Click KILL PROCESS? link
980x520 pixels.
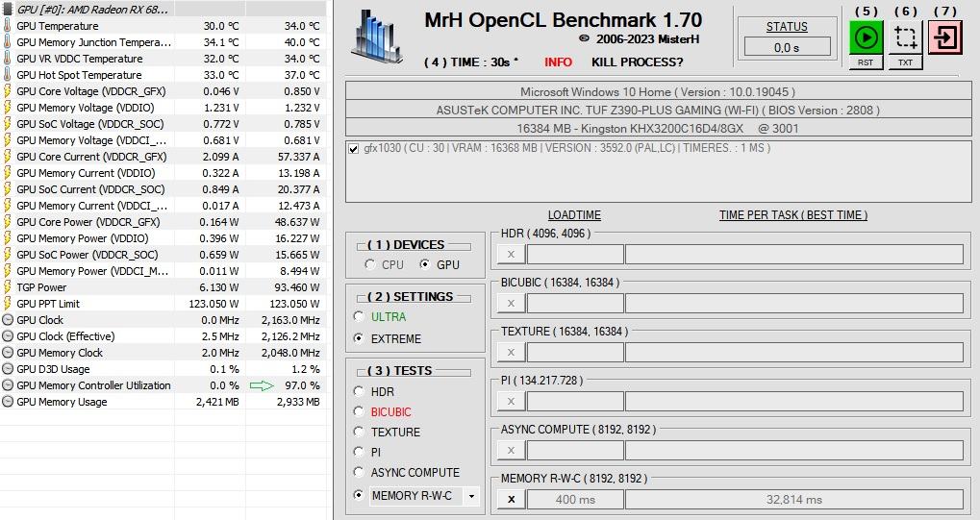point(638,62)
